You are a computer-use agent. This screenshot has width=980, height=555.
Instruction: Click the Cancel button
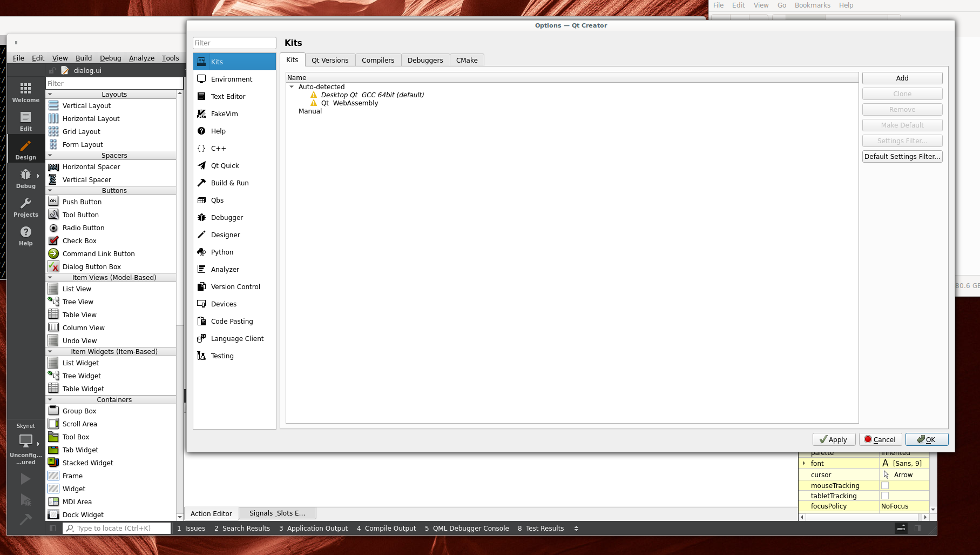(x=880, y=439)
